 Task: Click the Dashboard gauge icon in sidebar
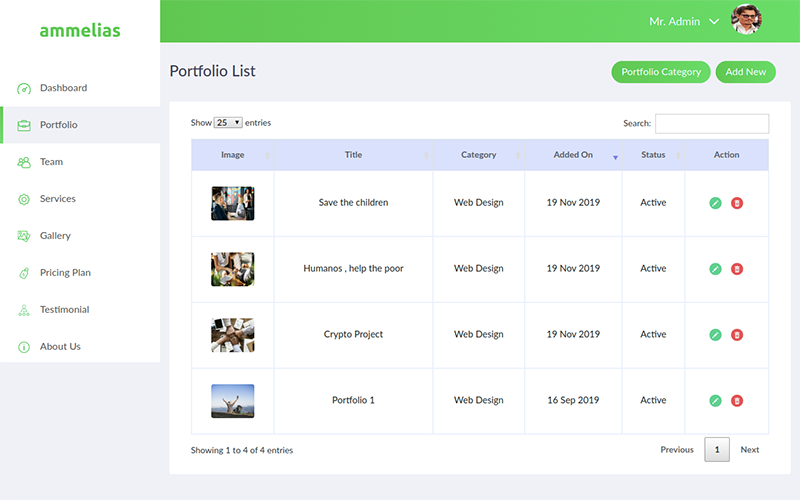coord(24,89)
